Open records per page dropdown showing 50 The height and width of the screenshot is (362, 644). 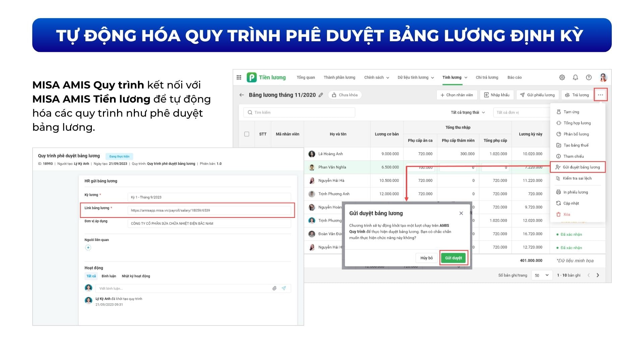click(x=542, y=275)
